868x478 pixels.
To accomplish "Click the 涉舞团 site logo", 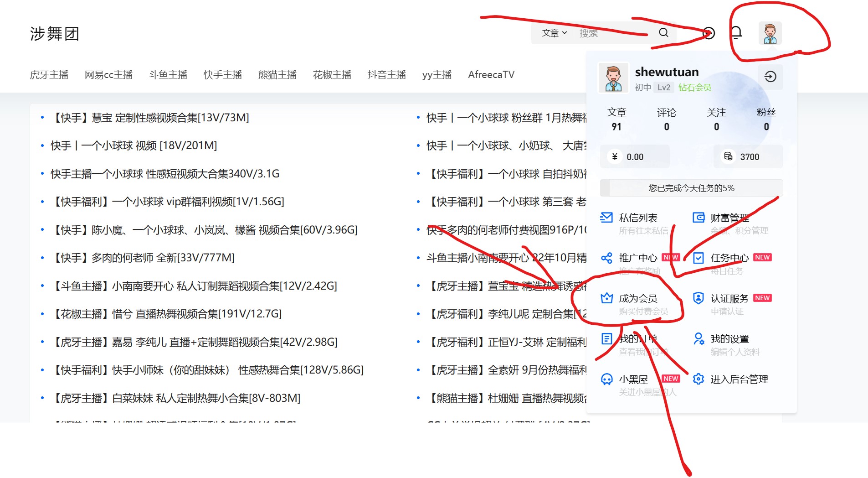I will [55, 33].
